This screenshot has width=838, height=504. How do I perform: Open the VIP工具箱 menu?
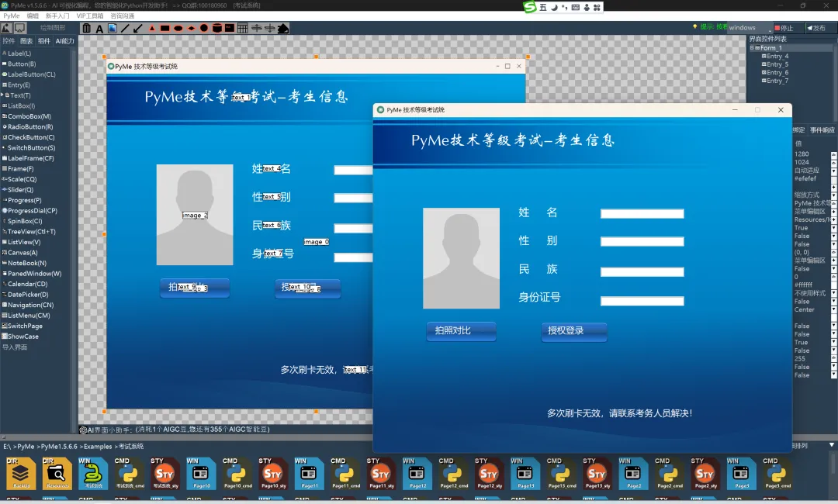coord(90,16)
